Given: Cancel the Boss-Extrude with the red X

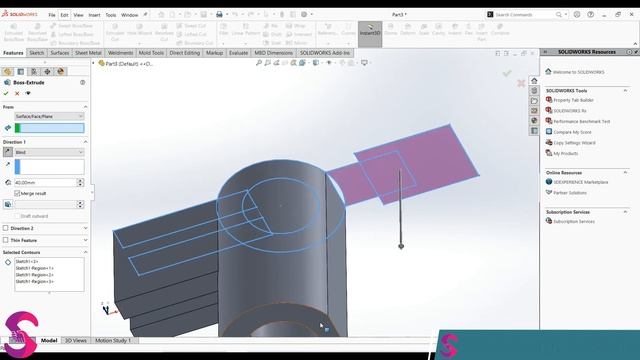Looking at the screenshot, I should pyautogui.click(x=17, y=93).
